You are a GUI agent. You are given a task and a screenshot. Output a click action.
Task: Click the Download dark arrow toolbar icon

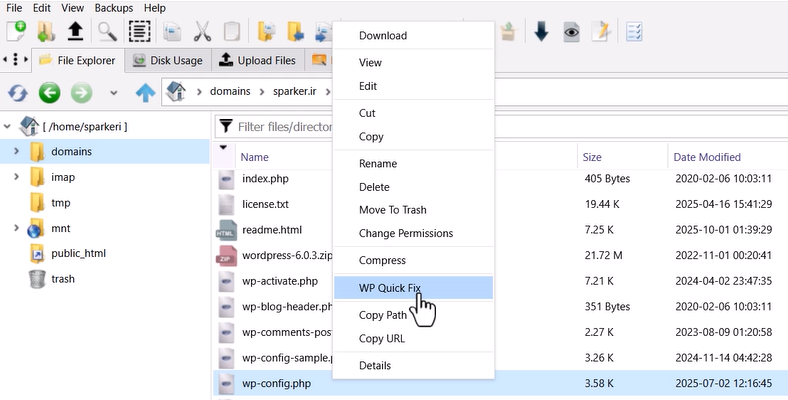[541, 31]
